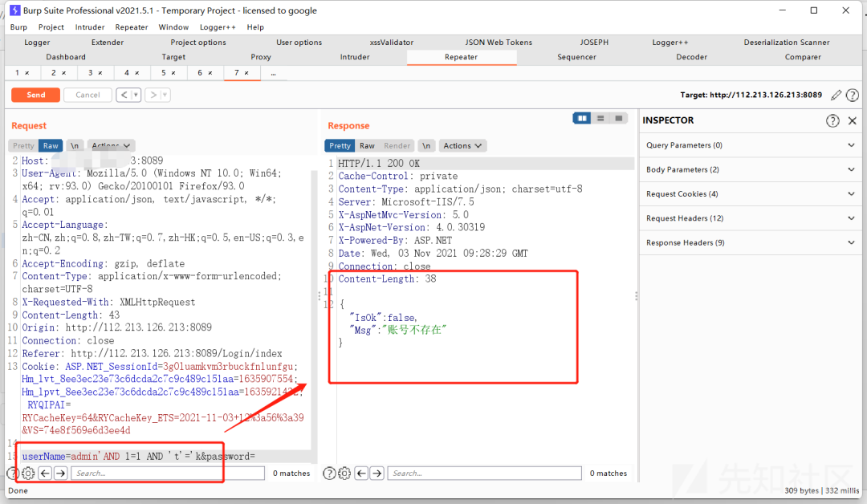Click the divider handle between response and Inspector
Image resolution: width=867 pixels, height=504 pixels.
pyautogui.click(x=637, y=296)
